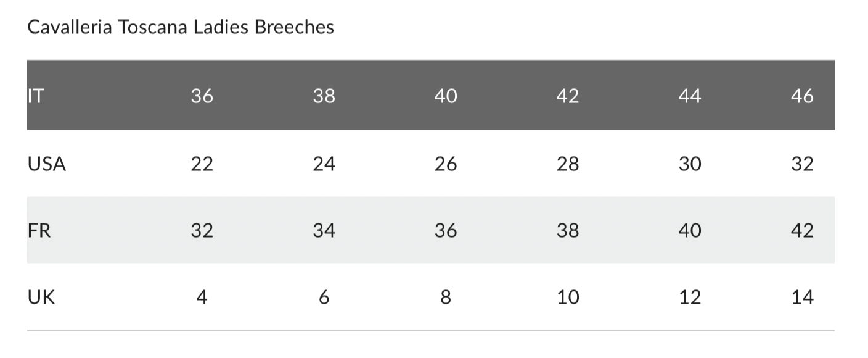
Task: Click USA size 30 cell
Action: coord(689,164)
